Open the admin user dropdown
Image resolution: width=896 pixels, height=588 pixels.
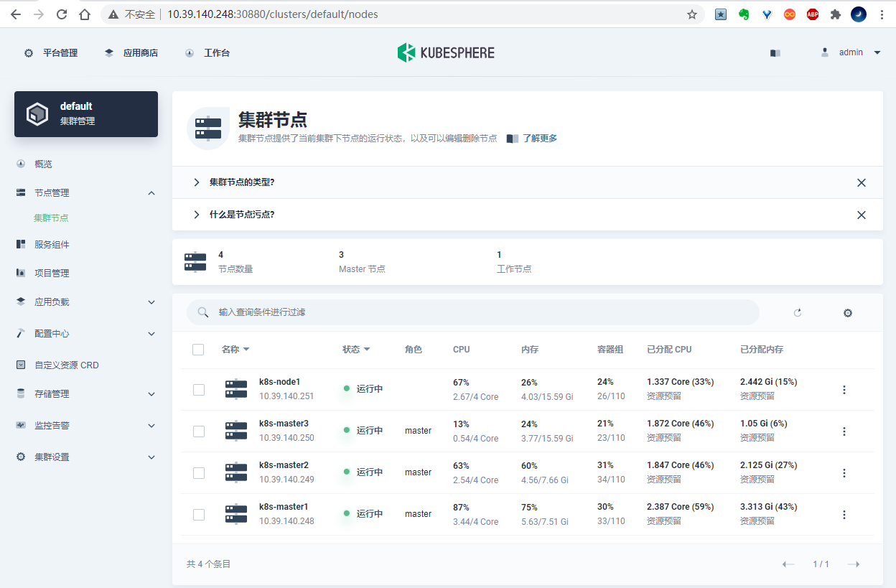(x=851, y=52)
